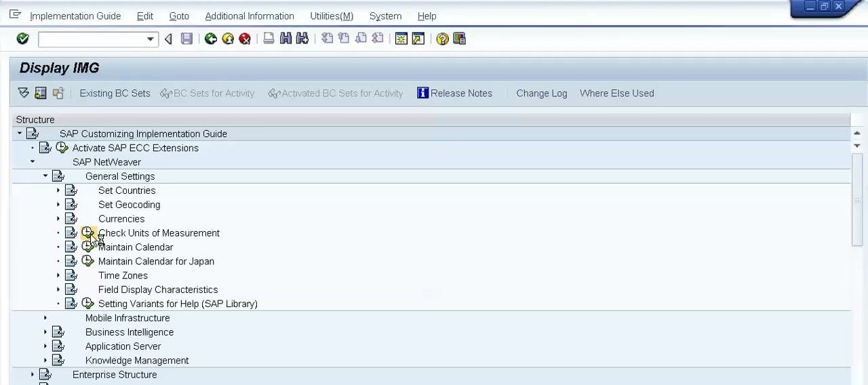Execute the Setting Variants for Help activity icon
The image size is (868, 385).
87,304
